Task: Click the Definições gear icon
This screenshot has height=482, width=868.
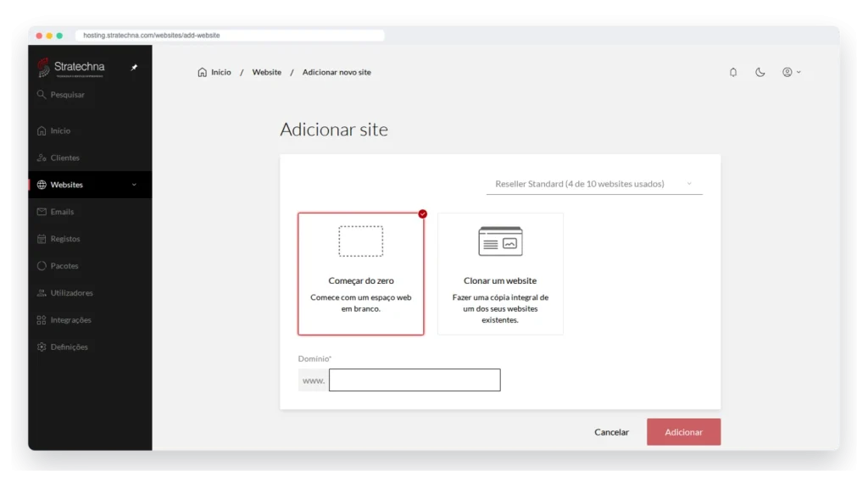Action: pyautogui.click(x=42, y=347)
